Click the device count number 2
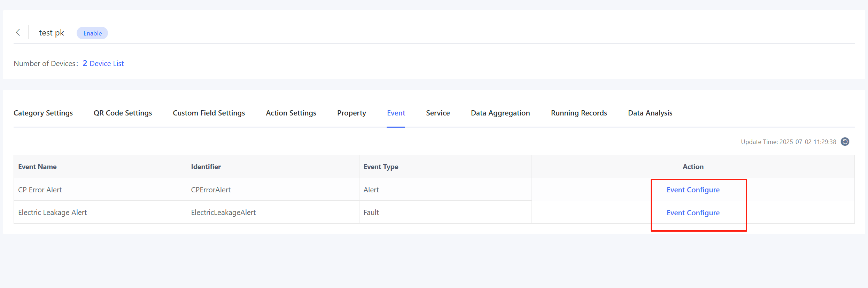 click(85, 63)
